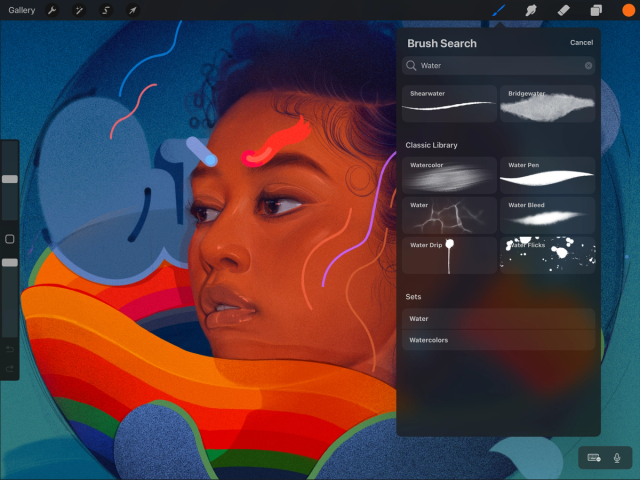Select the Water Pen brush
This screenshot has height=480, width=640.
click(547, 175)
